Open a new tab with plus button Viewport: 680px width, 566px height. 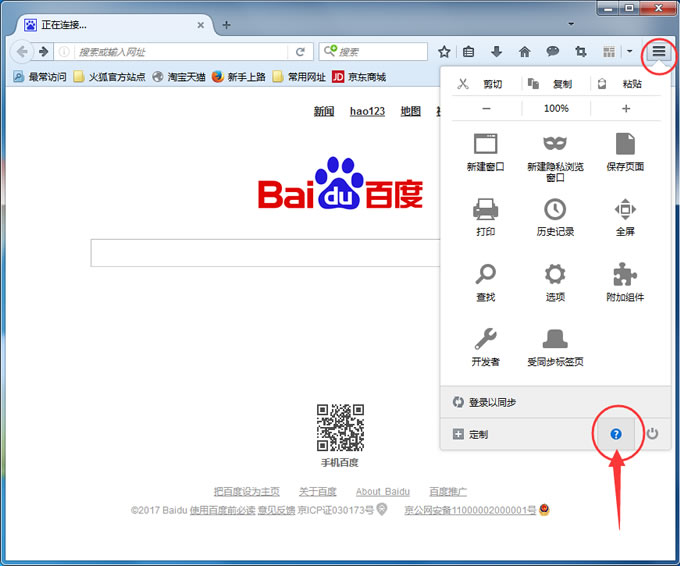coord(226,24)
